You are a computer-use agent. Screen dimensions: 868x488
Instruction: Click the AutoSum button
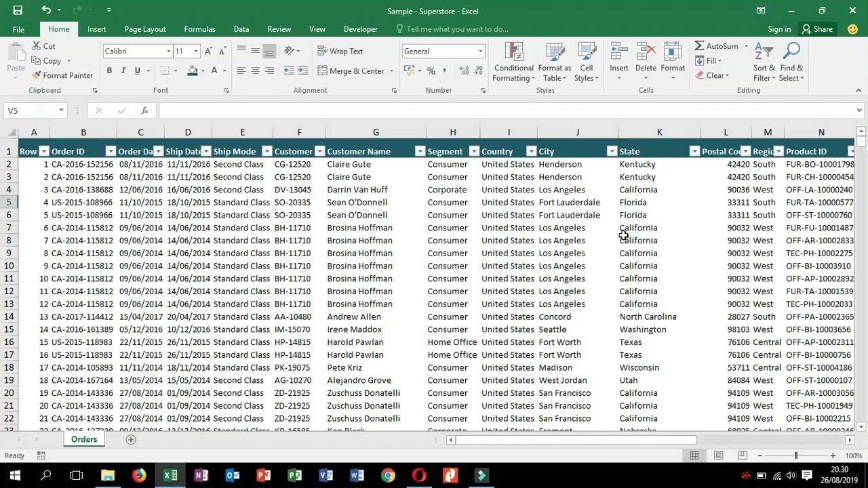(717, 46)
